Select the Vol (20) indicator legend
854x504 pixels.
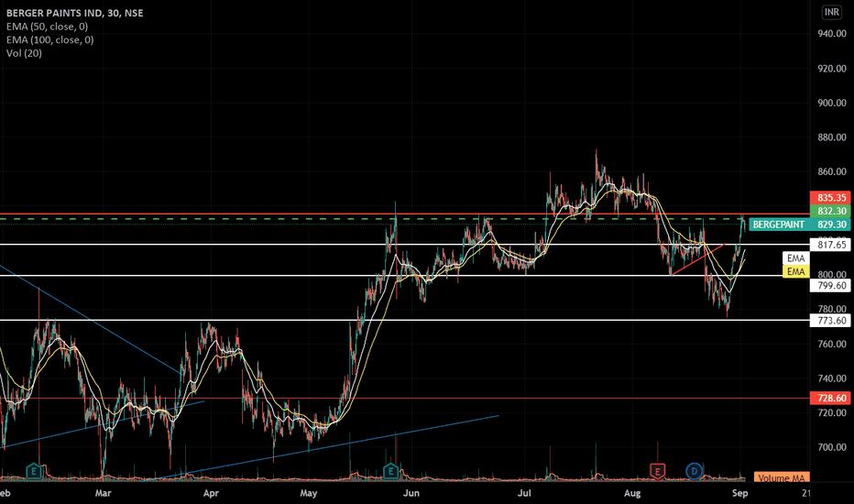pyautogui.click(x=24, y=53)
